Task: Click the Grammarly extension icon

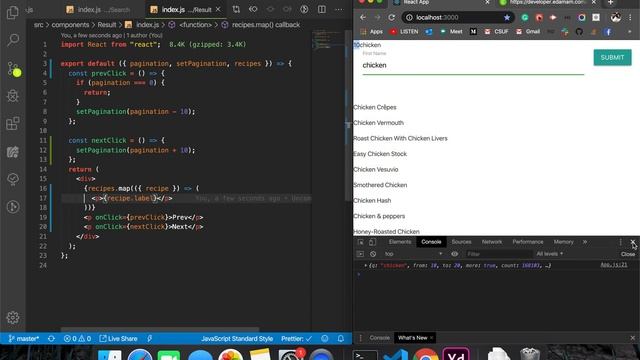Action: (525, 18)
